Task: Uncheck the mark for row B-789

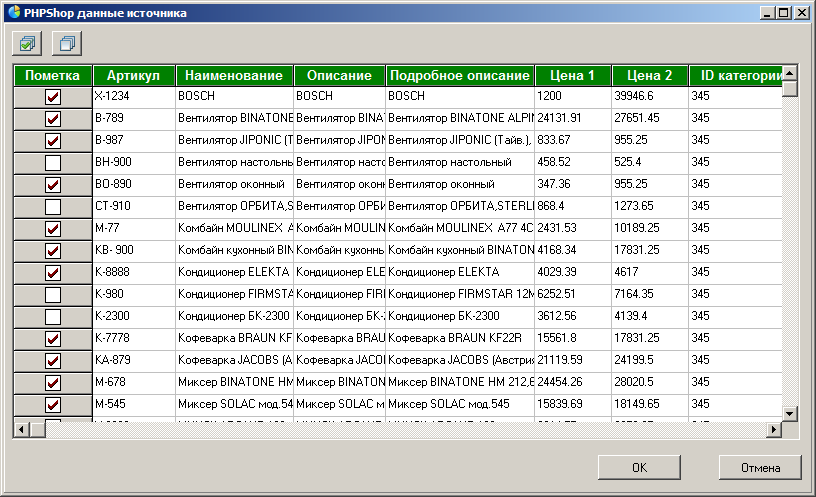Action: coord(53,119)
